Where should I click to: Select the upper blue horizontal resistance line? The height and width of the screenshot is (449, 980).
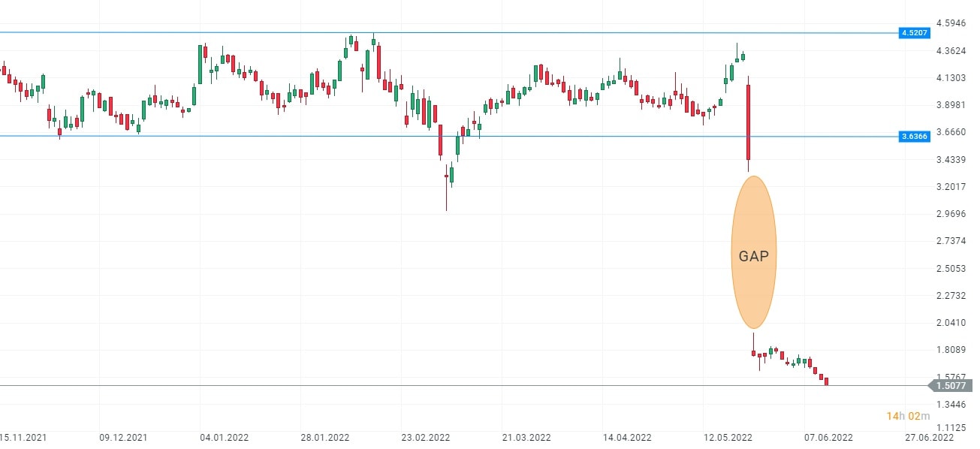tap(451, 33)
